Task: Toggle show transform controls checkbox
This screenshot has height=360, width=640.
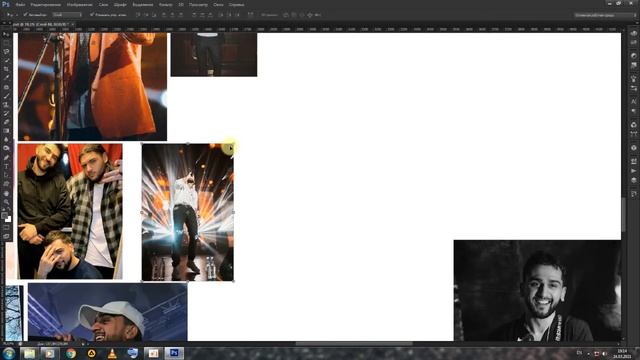Action: coord(92,14)
